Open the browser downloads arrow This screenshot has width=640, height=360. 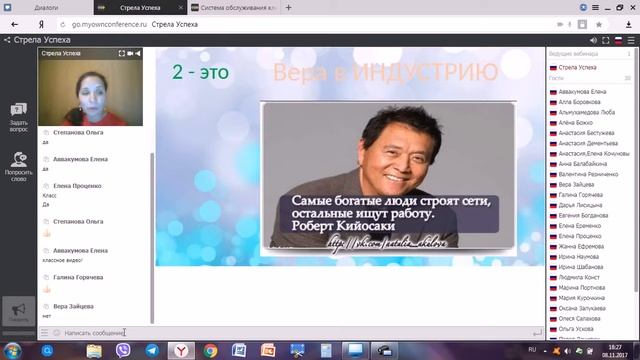629,24
